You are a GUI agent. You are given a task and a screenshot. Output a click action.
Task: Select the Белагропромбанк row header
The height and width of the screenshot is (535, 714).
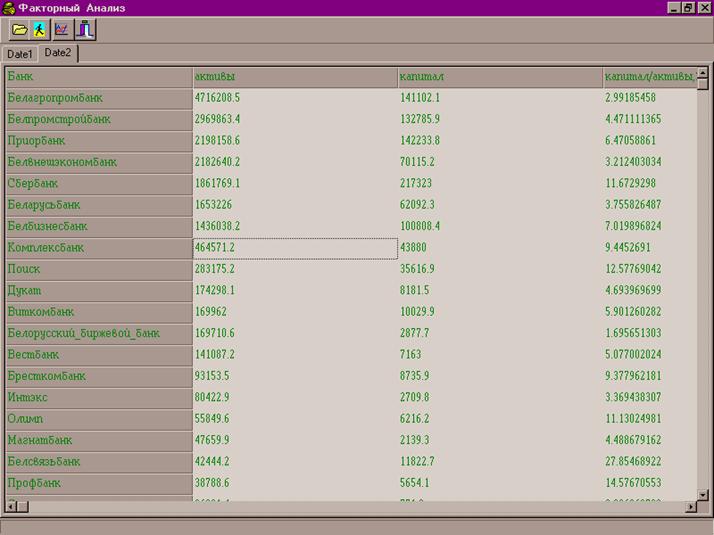[x=97, y=98]
